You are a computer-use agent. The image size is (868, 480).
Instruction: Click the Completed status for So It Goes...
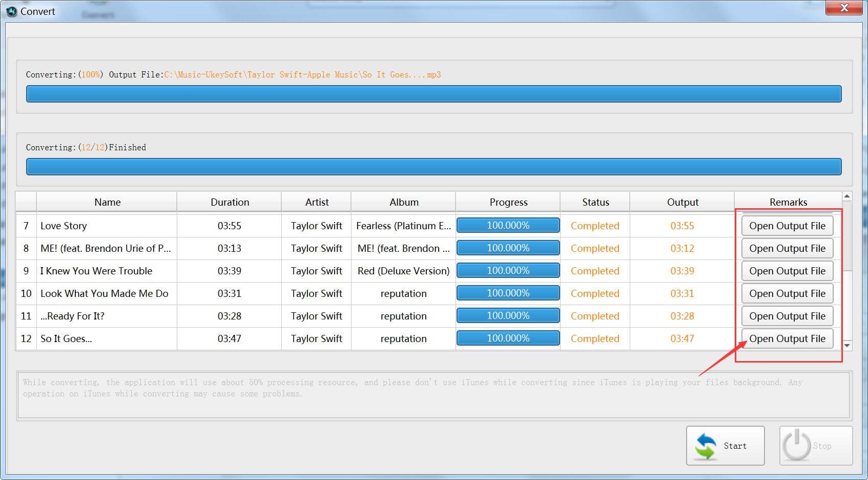pyautogui.click(x=595, y=338)
